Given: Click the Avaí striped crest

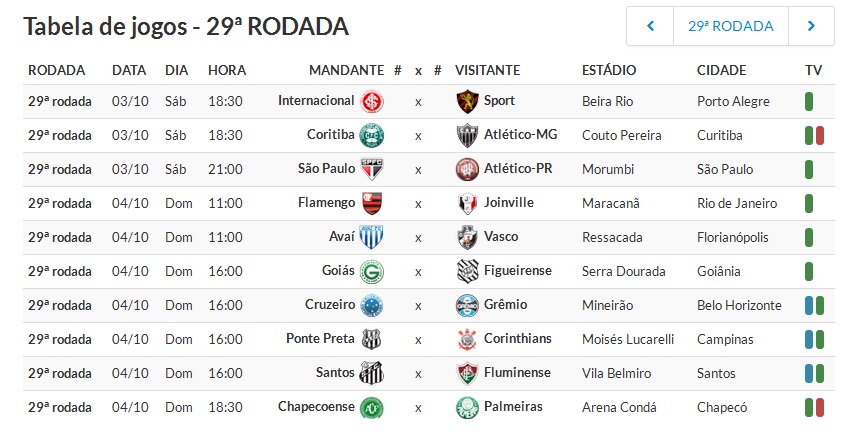Looking at the screenshot, I should [372, 237].
